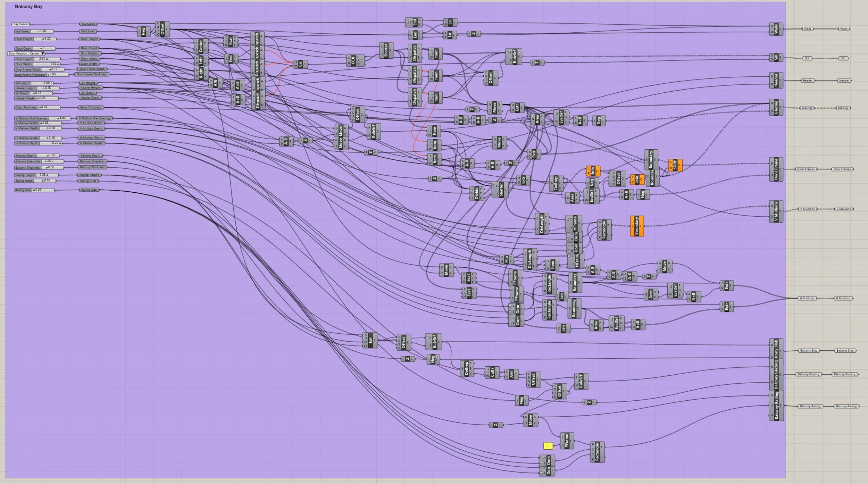The width and height of the screenshot is (868, 484).
Task: Click the V Mullion Depth slider
Action: [38, 128]
